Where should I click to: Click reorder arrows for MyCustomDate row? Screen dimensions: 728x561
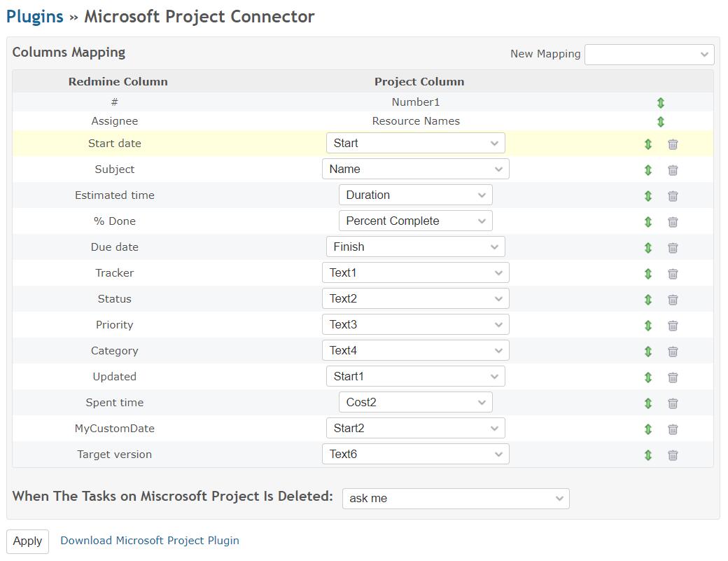click(x=648, y=429)
